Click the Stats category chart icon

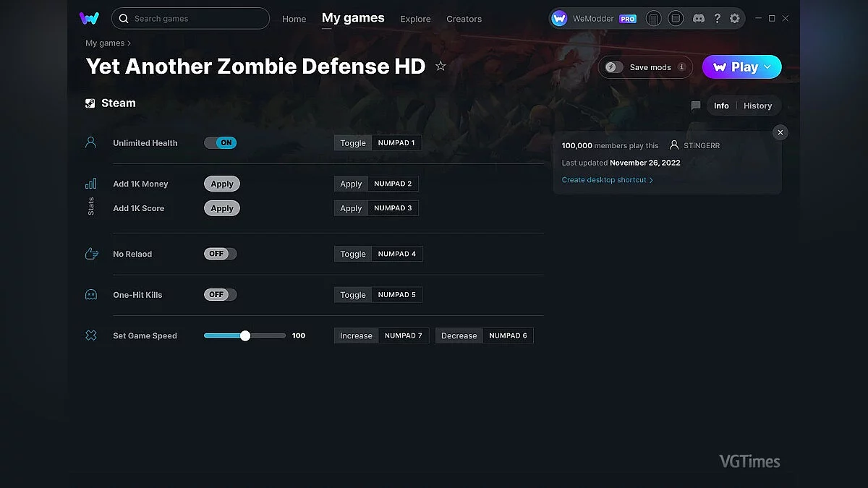tap(91, 184)
